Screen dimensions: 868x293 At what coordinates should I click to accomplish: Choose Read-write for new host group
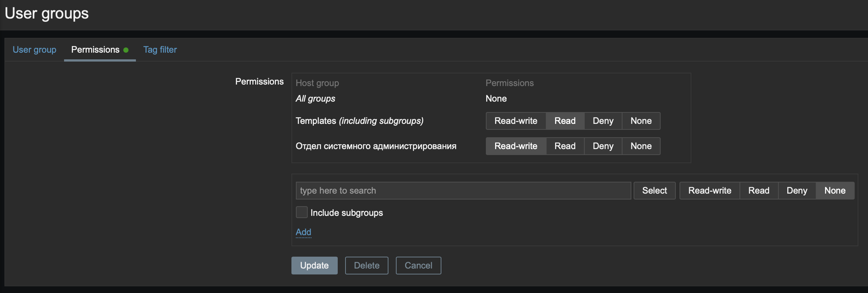[710, 191]
